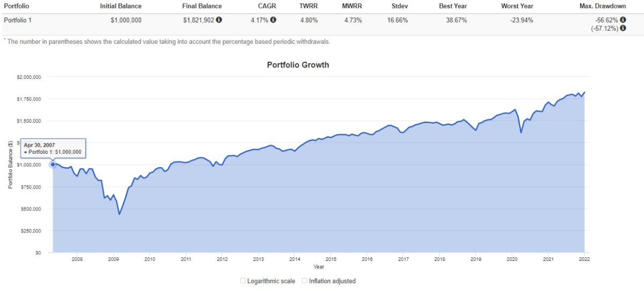The width and height of the screenshot is (644, 291).
Task: Select the Apr 30, 2007 data point marker
Action: (x=53, y=165)
